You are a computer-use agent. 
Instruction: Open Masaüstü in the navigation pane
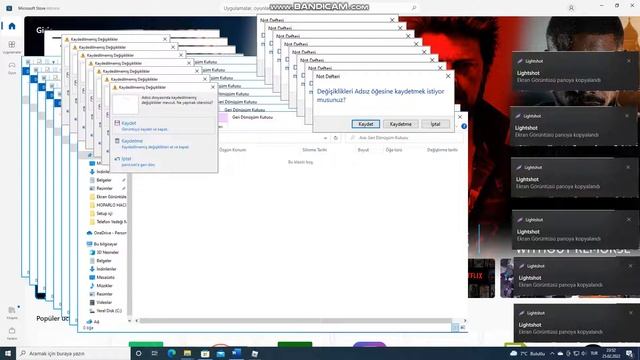[102, 277]
